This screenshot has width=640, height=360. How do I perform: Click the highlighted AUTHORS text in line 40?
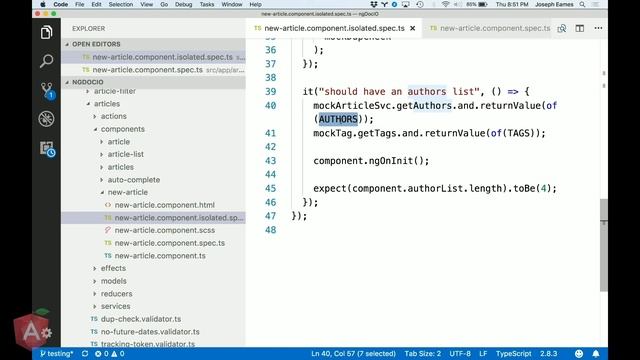click(338, 119)
